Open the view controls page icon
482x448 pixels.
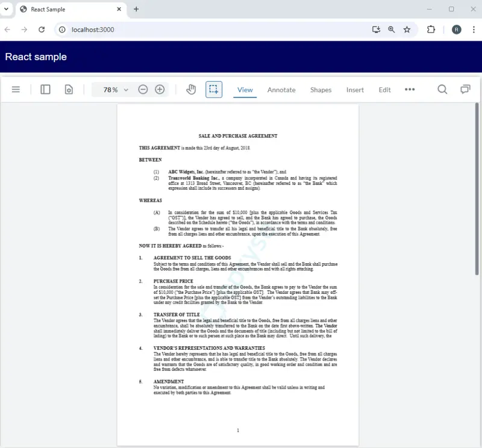click(69, 89)
